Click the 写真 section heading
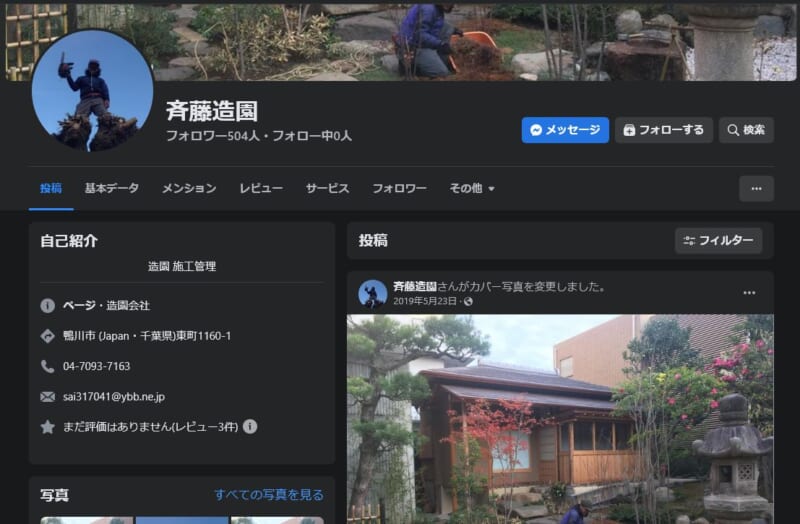 pyautogui.click(x=55, y=495)
